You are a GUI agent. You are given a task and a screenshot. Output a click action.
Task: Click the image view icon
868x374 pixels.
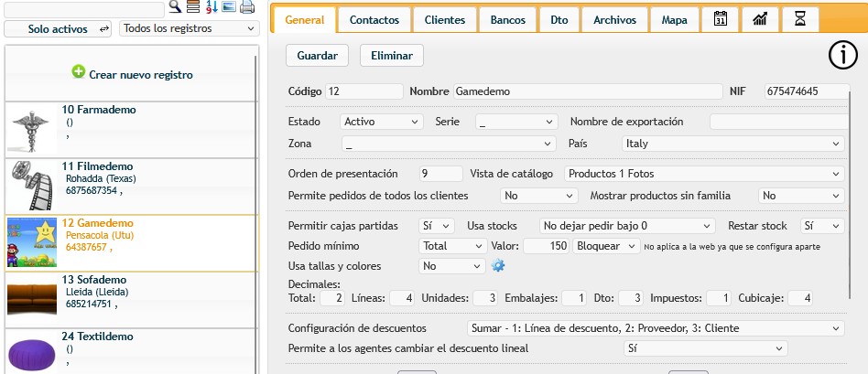(229, 6)
